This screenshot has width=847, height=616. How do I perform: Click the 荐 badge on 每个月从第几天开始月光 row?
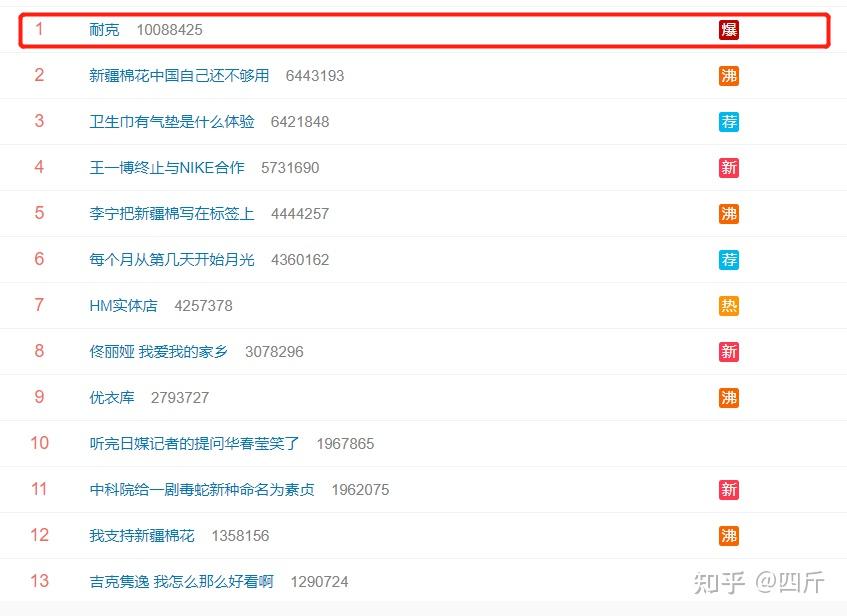click(x=729, y=259)
